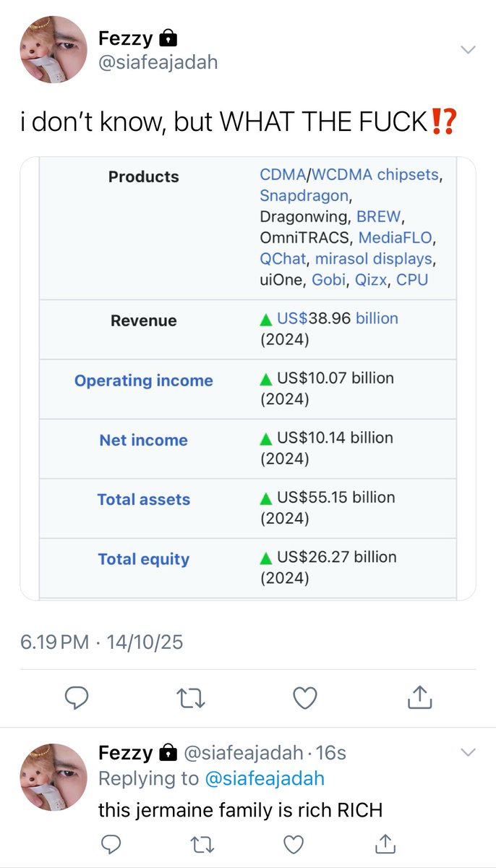Click 'CDMA' in the Products row

click(x=283, y=175)
